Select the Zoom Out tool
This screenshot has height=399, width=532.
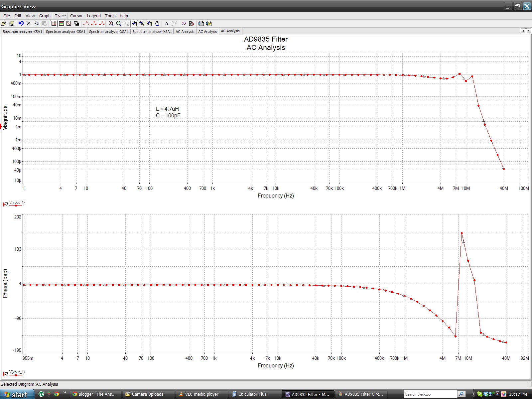(x=118, y=23)
